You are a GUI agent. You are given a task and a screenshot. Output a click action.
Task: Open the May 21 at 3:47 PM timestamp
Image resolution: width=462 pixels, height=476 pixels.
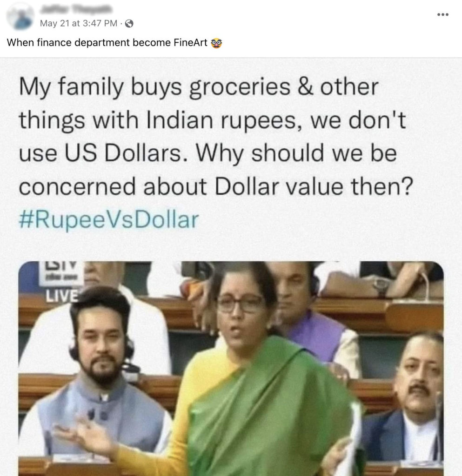point(78,23)
